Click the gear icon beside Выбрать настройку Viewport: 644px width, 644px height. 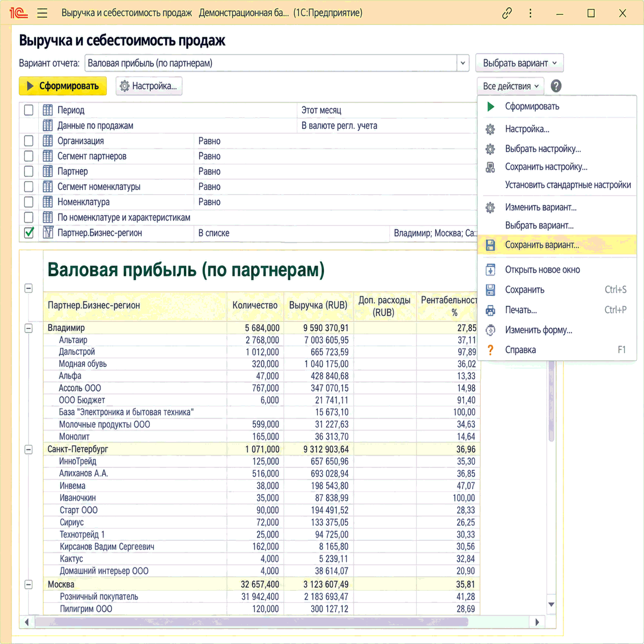(x=490, y=149)
